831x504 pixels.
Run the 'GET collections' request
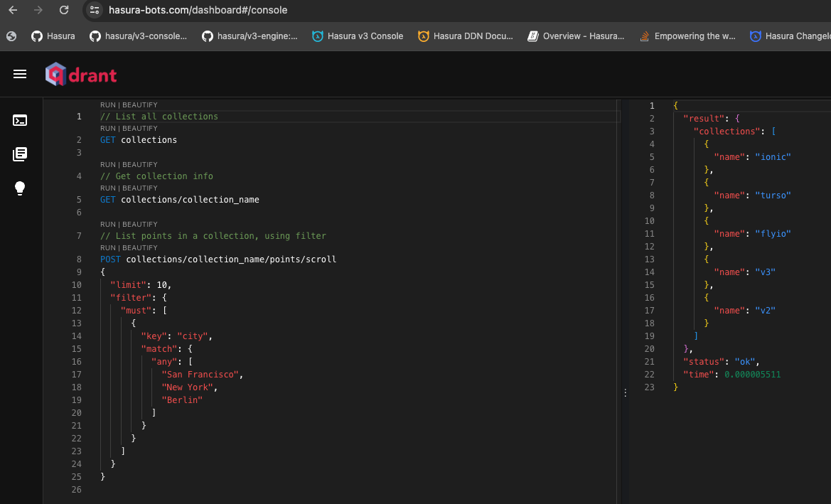(x=107, y=128)
